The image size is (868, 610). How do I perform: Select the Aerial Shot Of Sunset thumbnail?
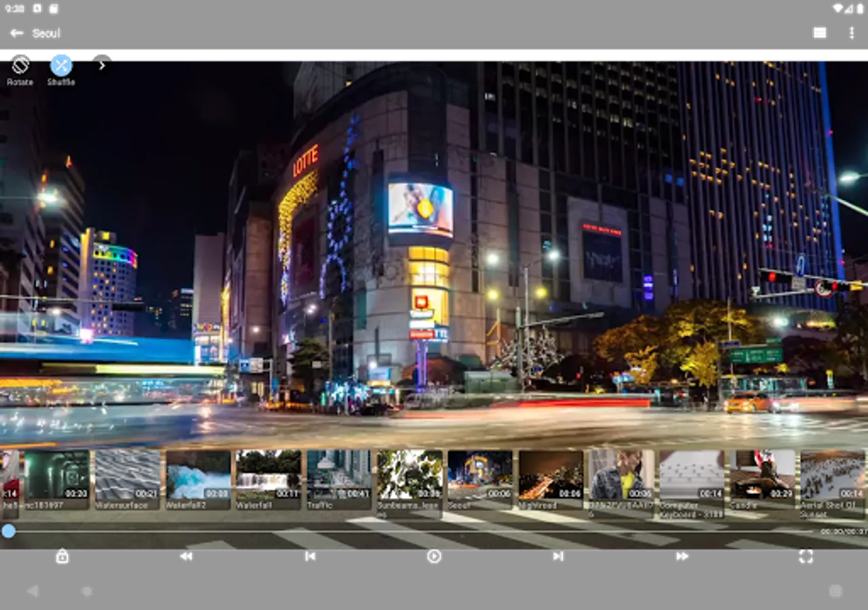click(x=833, y=484)
